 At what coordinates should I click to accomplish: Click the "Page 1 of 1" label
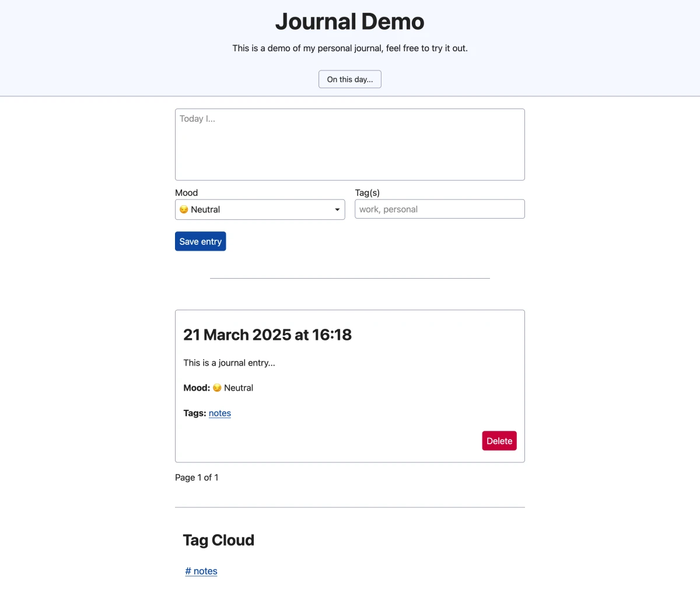(x=197, y=477)
